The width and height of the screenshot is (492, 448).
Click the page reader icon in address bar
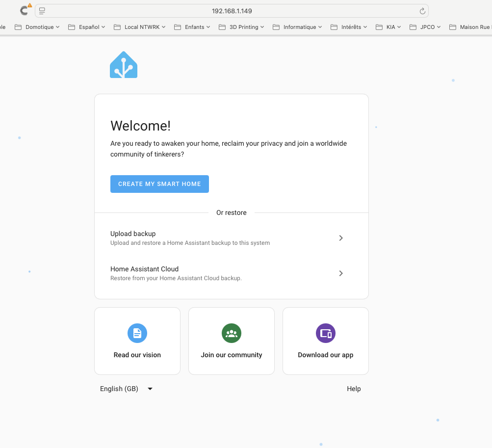(x=42, y=11)
